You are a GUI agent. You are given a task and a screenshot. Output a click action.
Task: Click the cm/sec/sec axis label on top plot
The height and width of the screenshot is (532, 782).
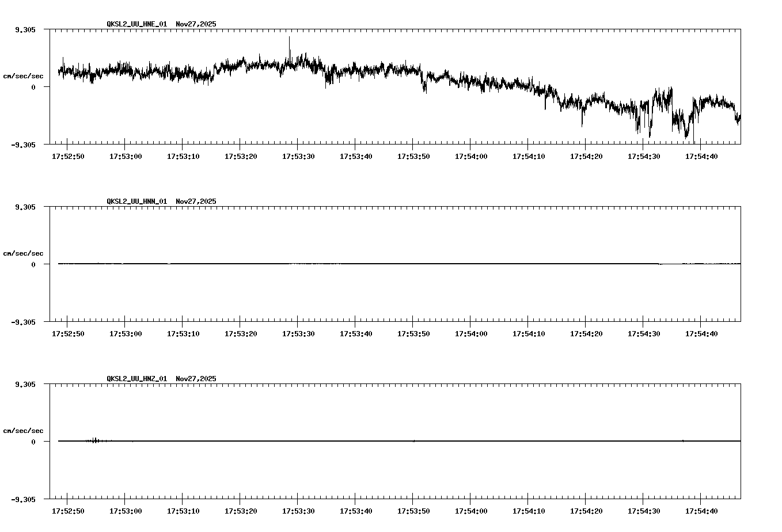[24, 75]
